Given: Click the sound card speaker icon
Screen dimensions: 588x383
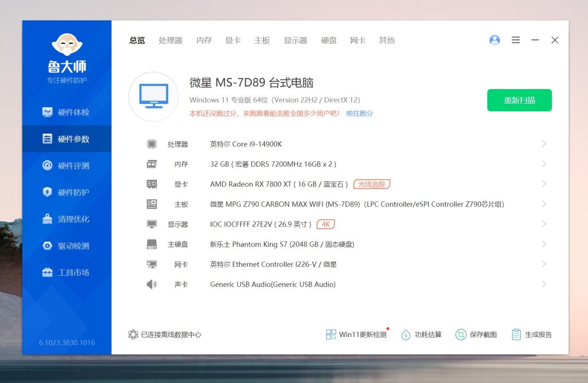Looking at the screenshot, I should pyautogui.click(x=152, y=284).
